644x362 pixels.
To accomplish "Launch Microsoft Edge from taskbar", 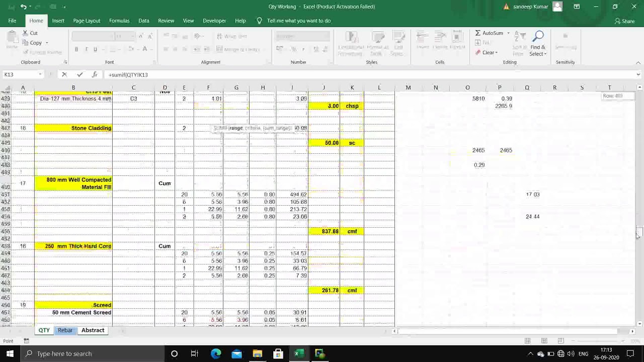I will (216, 353).
